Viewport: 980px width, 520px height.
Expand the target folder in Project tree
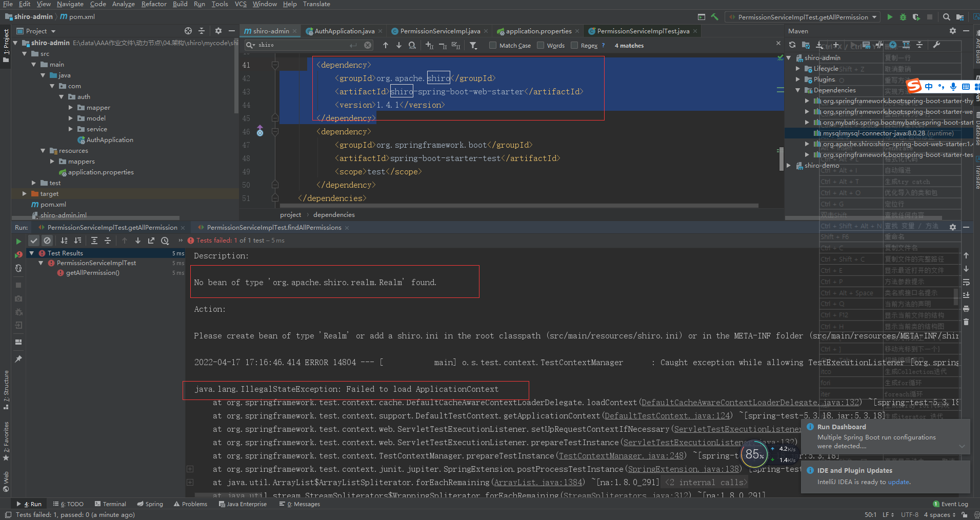pos(24,193)
